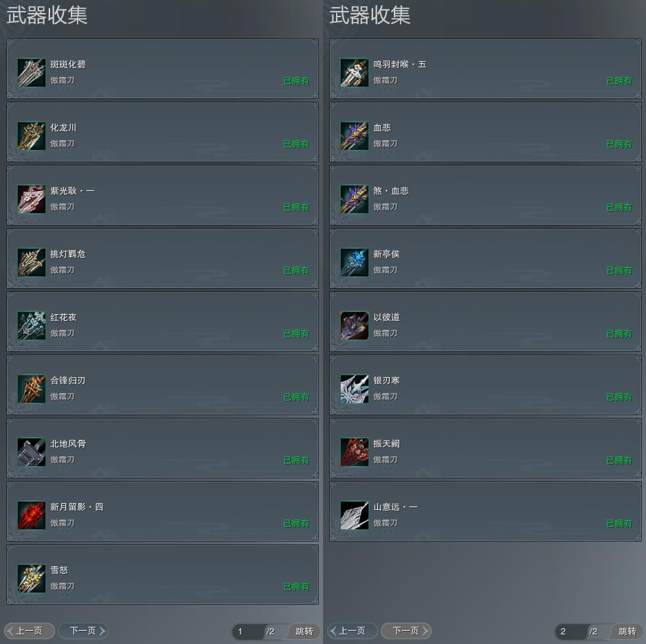Click 上一页 in the right panel
The width and height of the screenshot is (646, 644).
click(352, 631)
